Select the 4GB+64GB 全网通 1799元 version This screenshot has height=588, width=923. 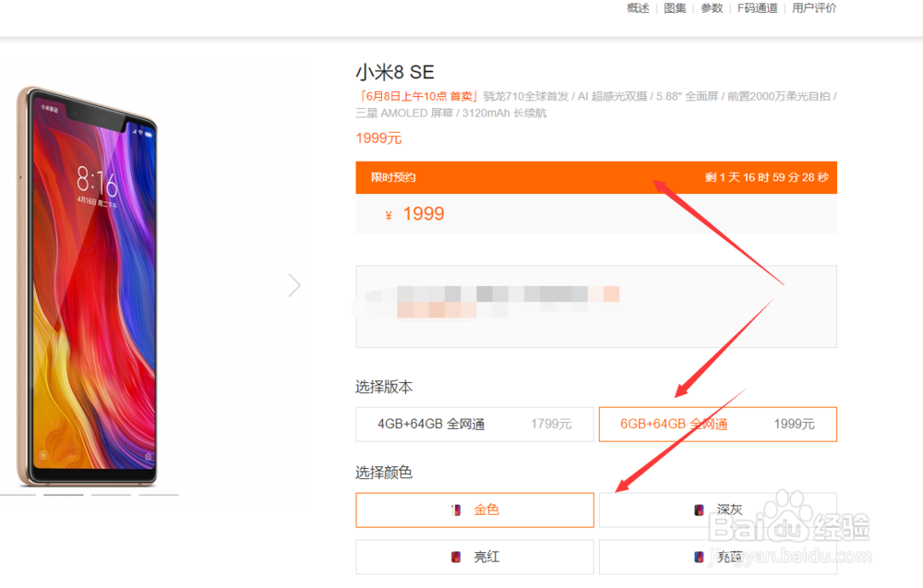coord(474,424)
